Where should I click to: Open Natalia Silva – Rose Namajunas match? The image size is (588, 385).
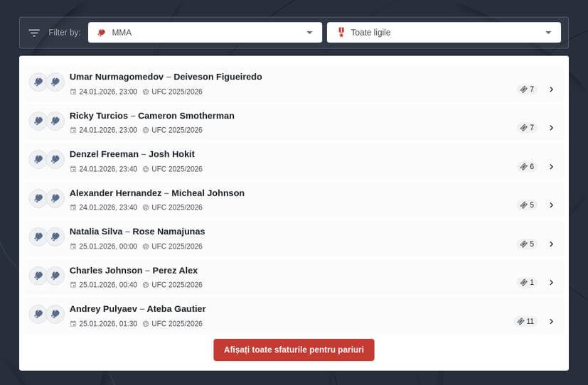(x=137, y=232)
